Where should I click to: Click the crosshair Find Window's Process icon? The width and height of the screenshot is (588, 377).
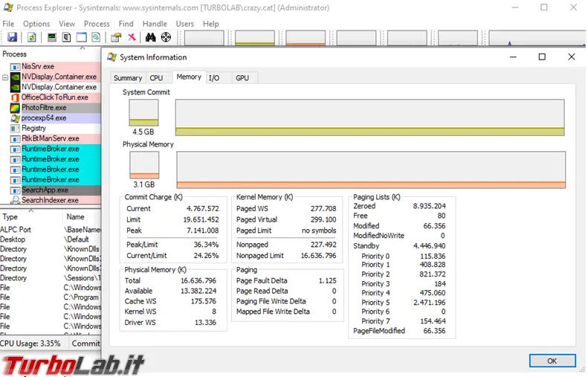[x=166, y=37]
